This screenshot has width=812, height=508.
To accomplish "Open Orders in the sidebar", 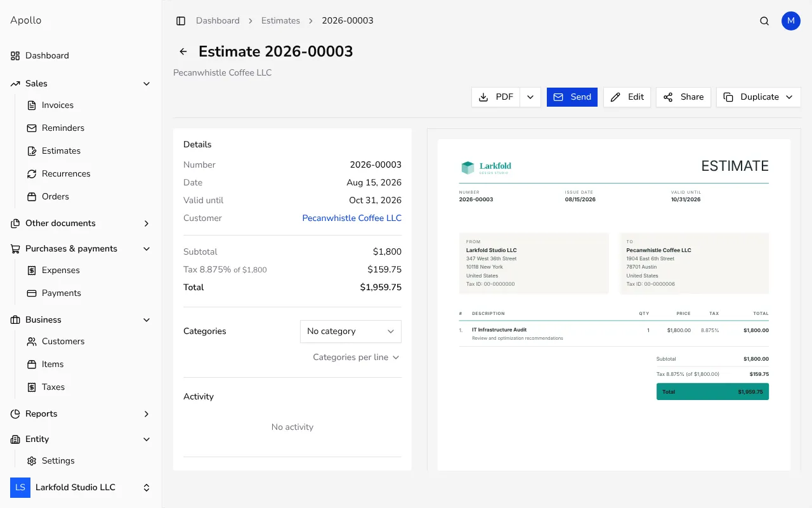I will coord(88,197).
